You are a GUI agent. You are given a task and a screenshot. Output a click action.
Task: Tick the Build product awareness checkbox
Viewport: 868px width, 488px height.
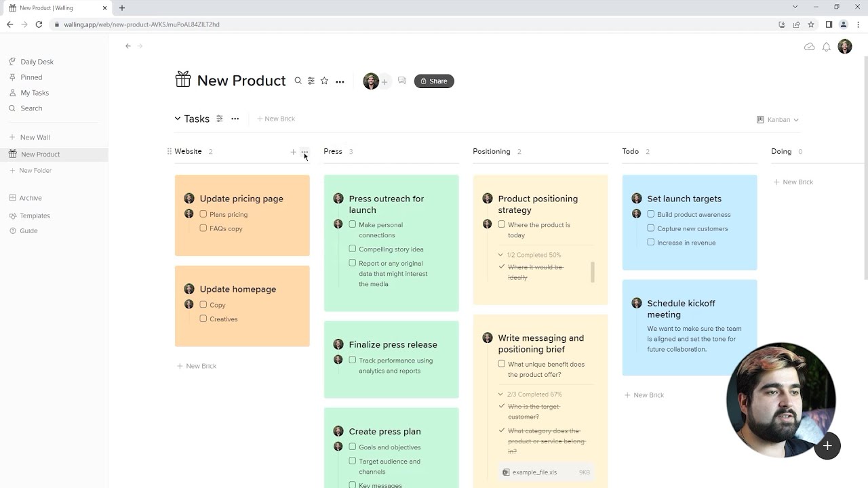coord(651,214)
